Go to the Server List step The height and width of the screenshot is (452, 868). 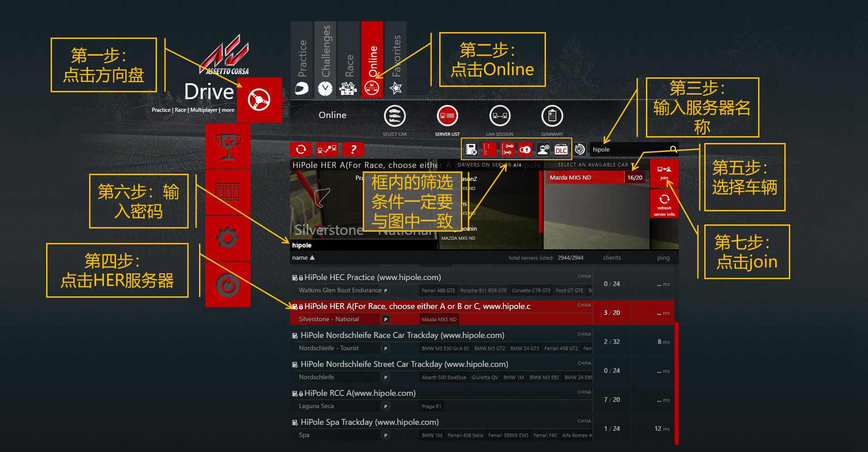(447, 116)
